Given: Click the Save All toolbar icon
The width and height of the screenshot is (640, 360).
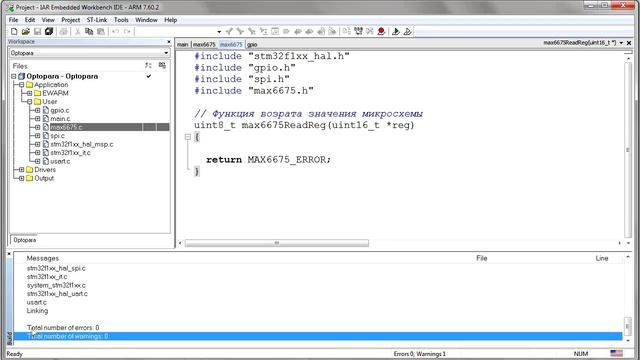Looking at the screenshot, I should click(x=49, y=31).
